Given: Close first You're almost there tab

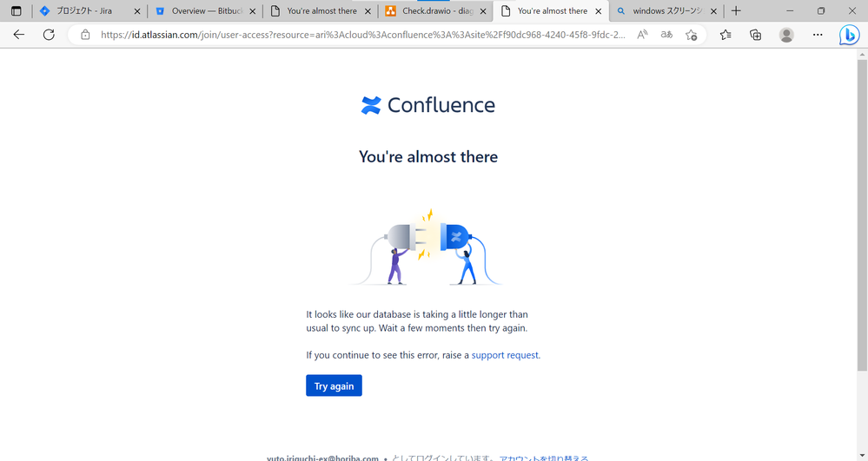Looking at the screenshot, I should click(x=368, y=11).
